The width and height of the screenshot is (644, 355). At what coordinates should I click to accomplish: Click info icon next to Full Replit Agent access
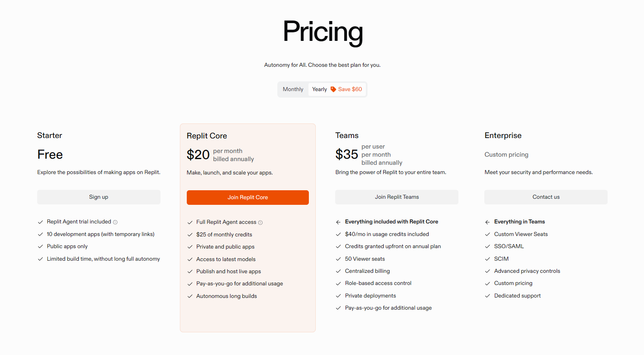click(x=260, y=223)
